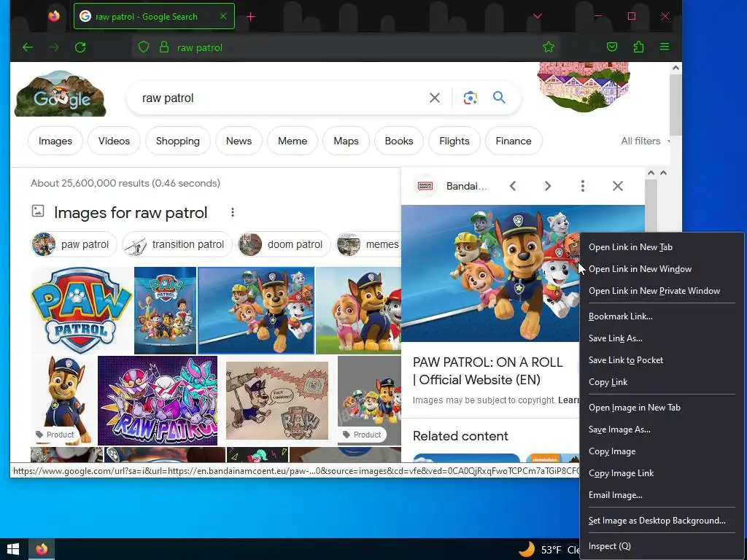Open the PAW Patrol logo thumbnail
This screenshot has height=560, width=747.
point(82,311)
